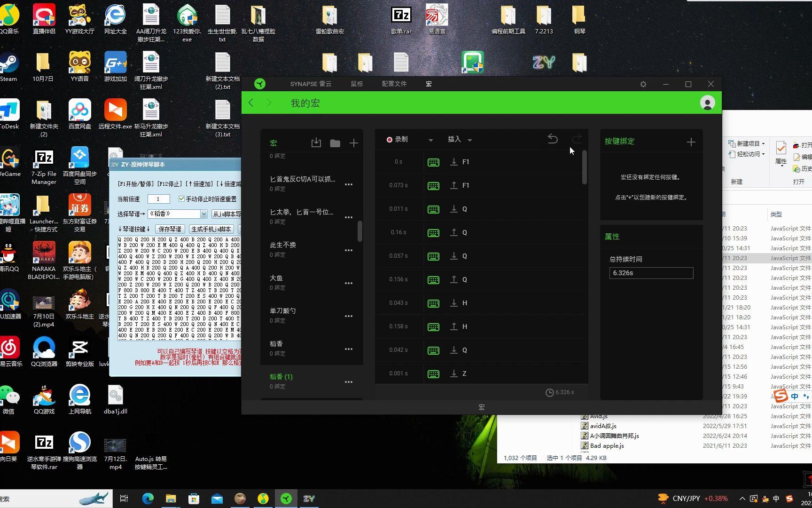
Task: Open 百度网盘 desktop shortcut
Action: point(80,114)
